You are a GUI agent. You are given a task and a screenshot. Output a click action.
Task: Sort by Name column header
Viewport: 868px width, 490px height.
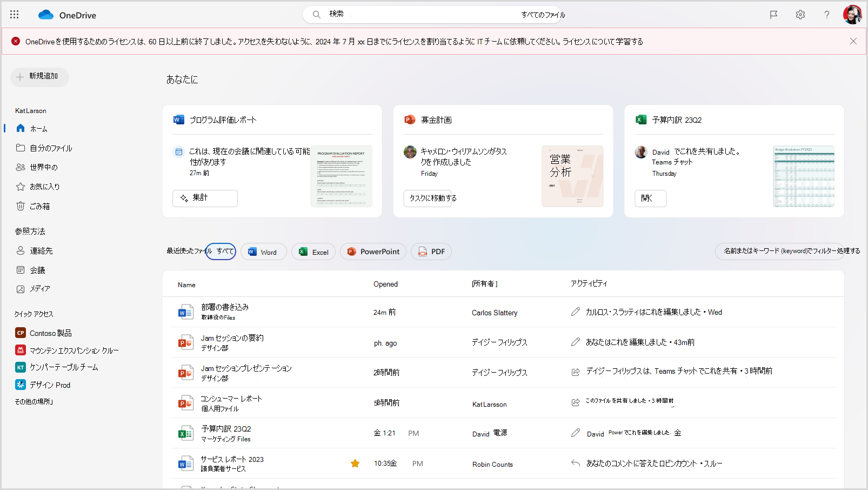coord(186,284)
